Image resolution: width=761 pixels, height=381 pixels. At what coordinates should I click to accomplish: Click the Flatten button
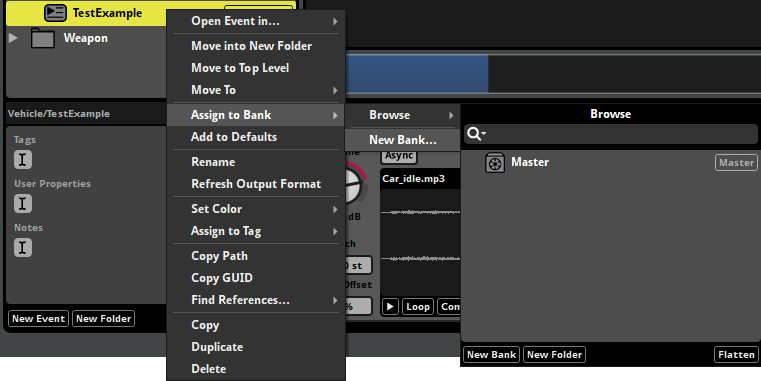click(736, 355)
